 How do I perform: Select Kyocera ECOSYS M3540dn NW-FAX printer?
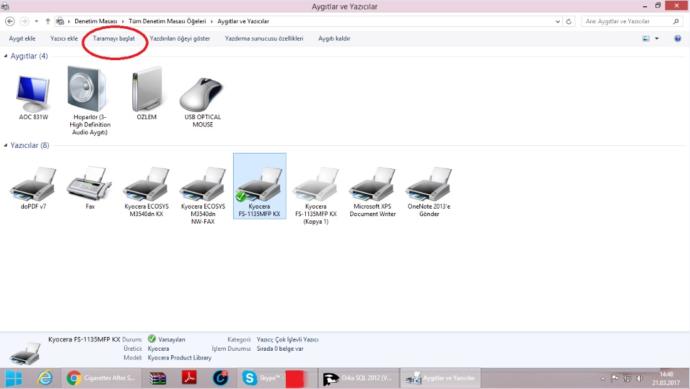[x=202, y=195]
